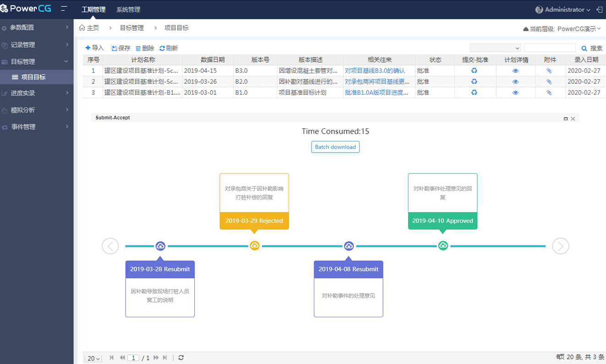Maximize the Submit-Accept panel

[566, 119]
